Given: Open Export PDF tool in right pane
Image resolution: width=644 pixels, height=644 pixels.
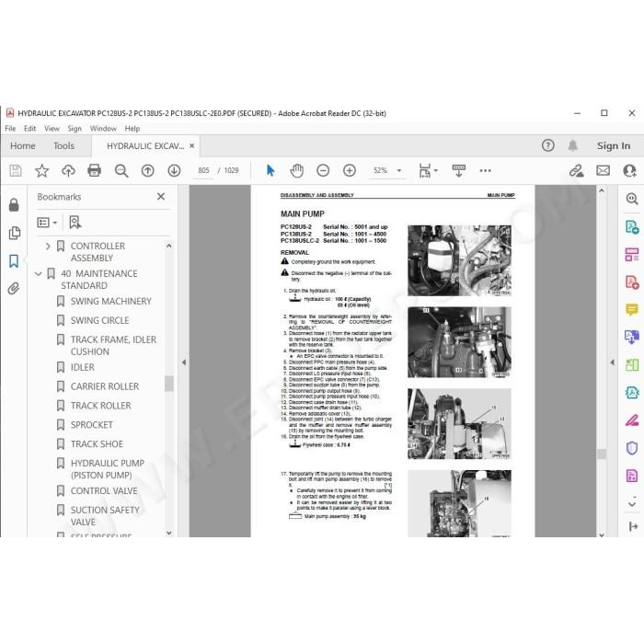Looking at the screenshot, I should [632, 226].
